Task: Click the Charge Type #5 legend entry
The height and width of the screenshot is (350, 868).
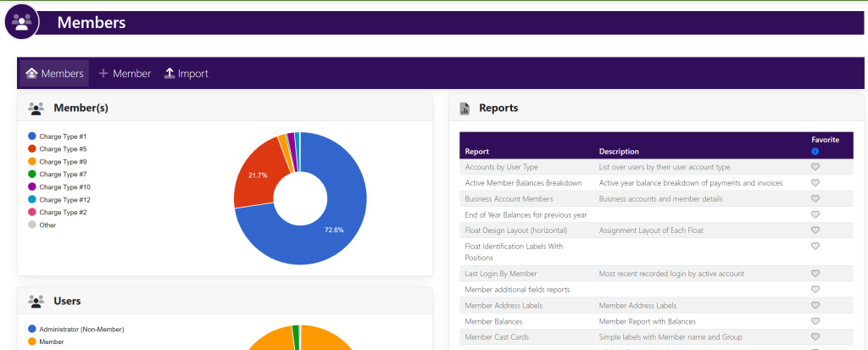Action: (62, 148)
